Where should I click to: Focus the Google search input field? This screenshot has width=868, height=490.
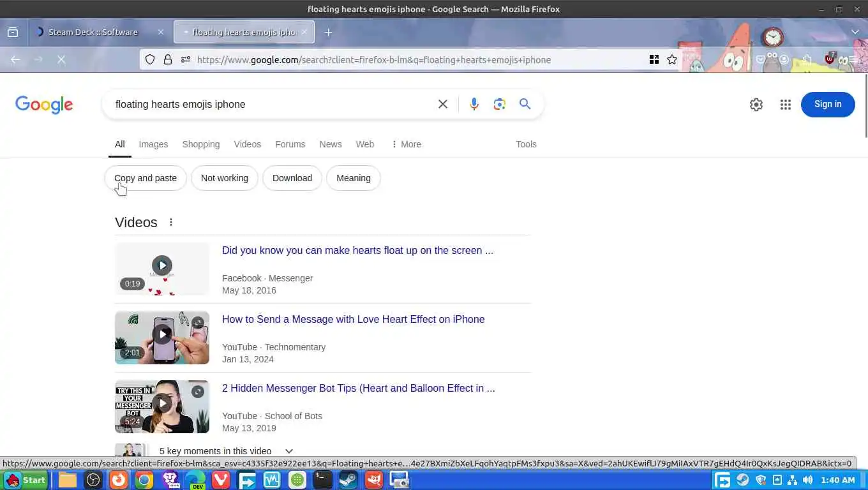(x=271, y=104)
